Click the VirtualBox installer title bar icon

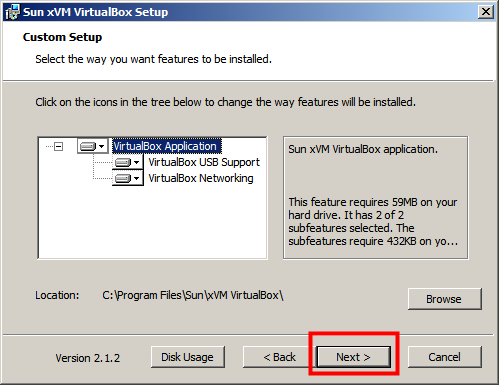coord(13,12)
